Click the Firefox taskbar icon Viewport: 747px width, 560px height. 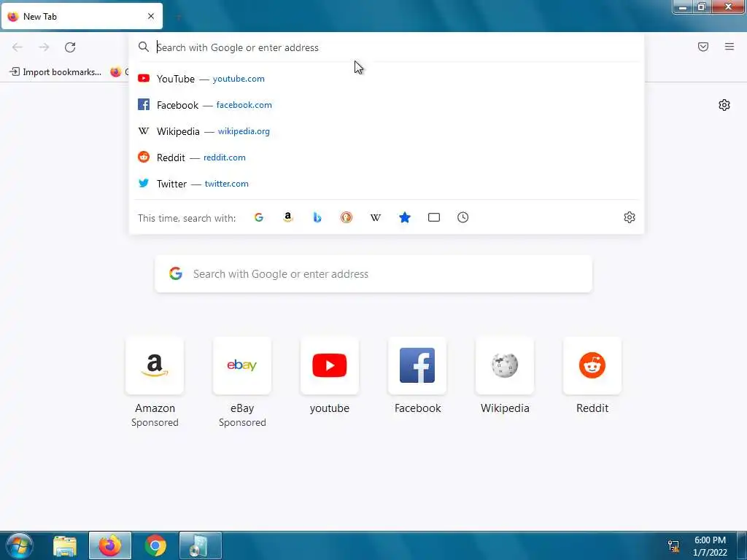110,545
